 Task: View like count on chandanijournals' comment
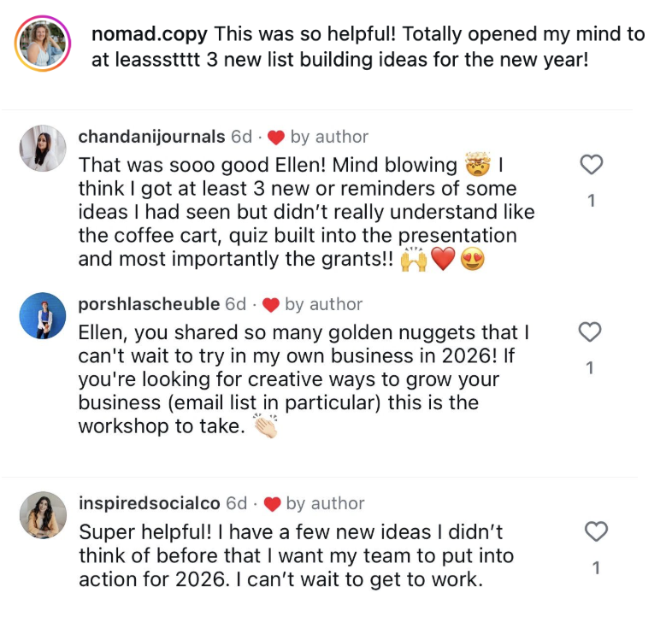coord(592,201)
